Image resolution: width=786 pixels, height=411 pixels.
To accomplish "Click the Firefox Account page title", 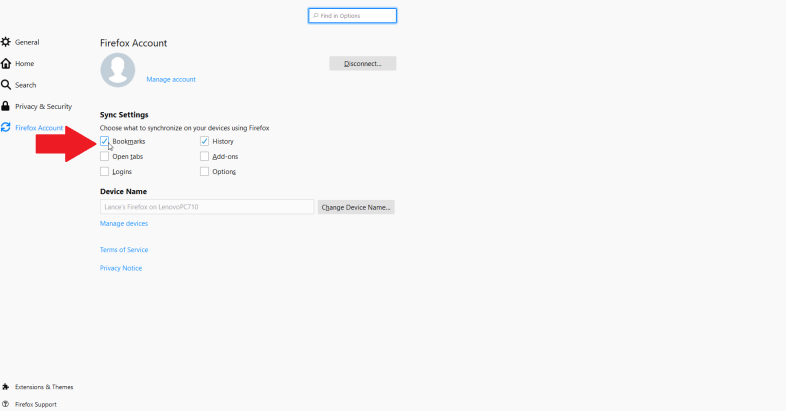I will click(133, 43).
